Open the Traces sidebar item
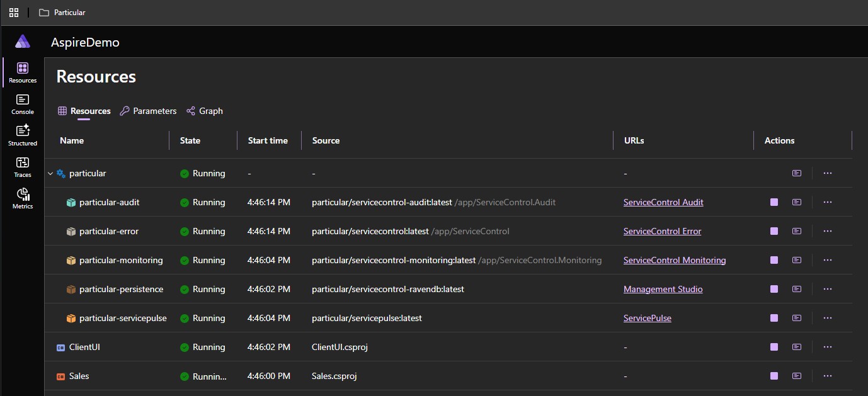 click(x=23, y=167)
